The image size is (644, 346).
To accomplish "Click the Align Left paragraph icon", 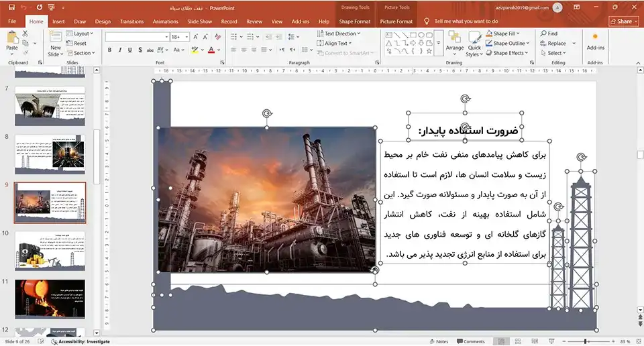I will [233, 50].
